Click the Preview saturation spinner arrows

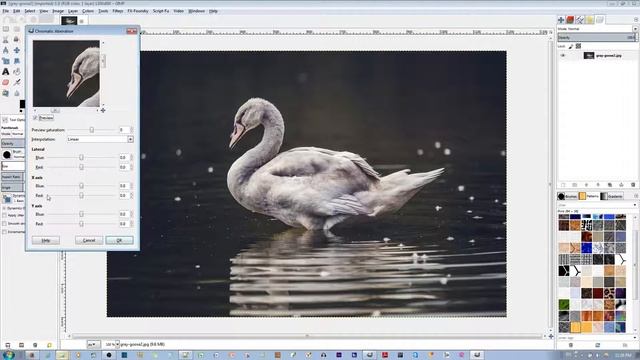pyautogui.click(x=131, y=130)
